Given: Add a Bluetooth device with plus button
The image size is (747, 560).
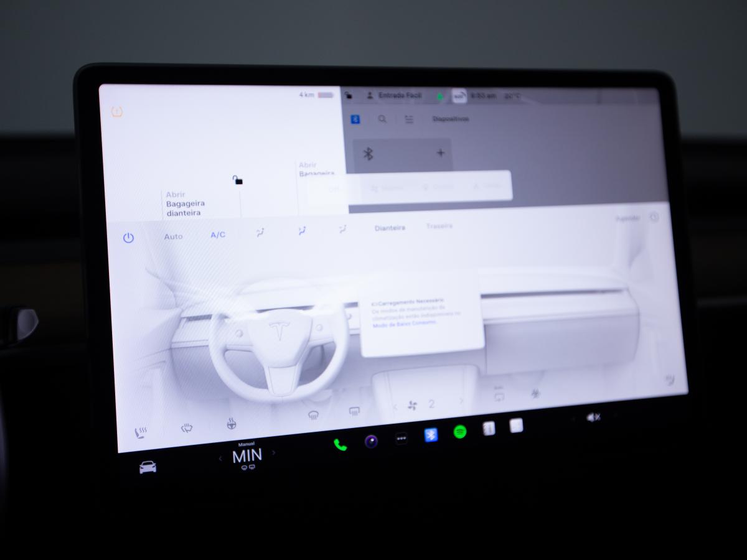Looking at the screenshot, I should (x=441, y=152).
